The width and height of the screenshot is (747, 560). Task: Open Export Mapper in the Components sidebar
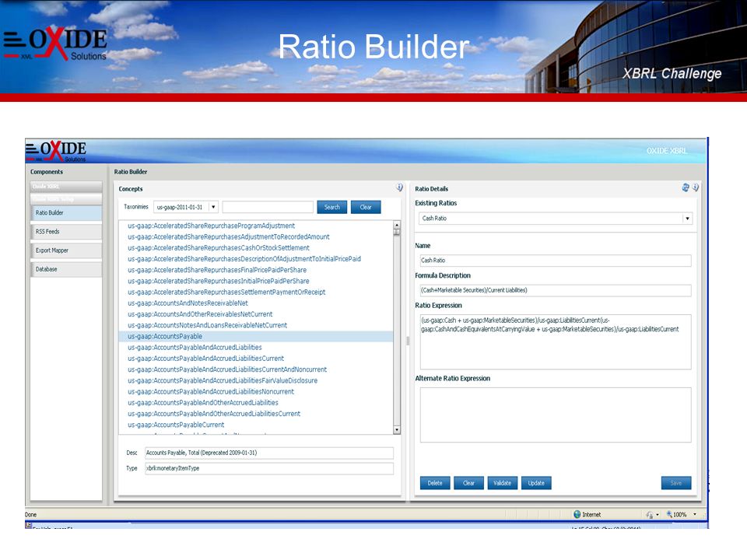(66, 250)
